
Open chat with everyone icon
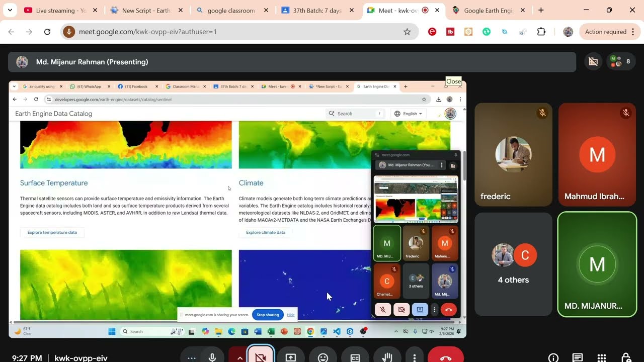[578, 357]
